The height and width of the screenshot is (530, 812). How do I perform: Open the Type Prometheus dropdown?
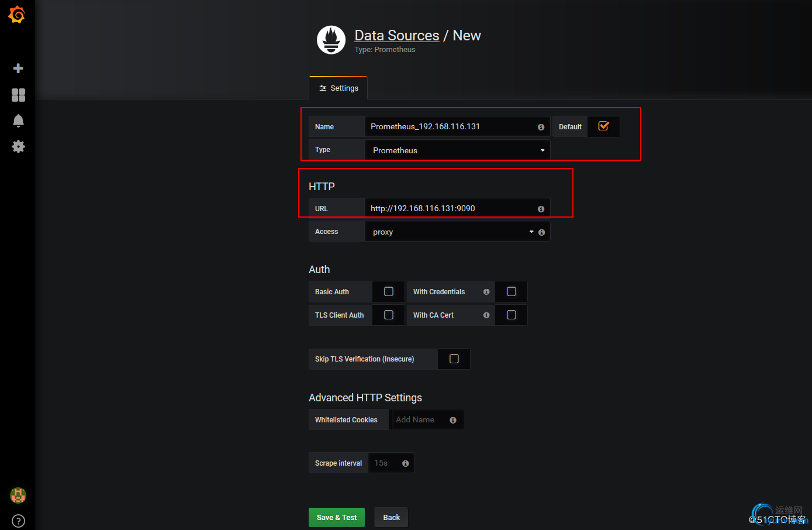coord(457,150)
